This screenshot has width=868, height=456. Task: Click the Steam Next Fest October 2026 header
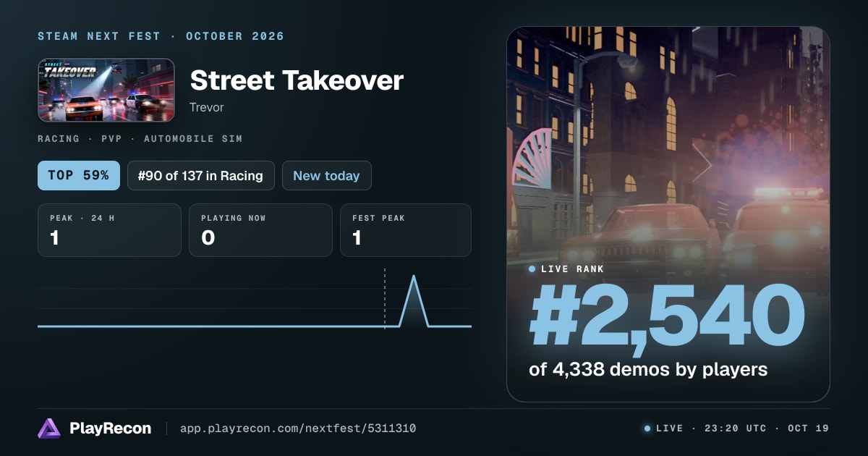point(161,36)
